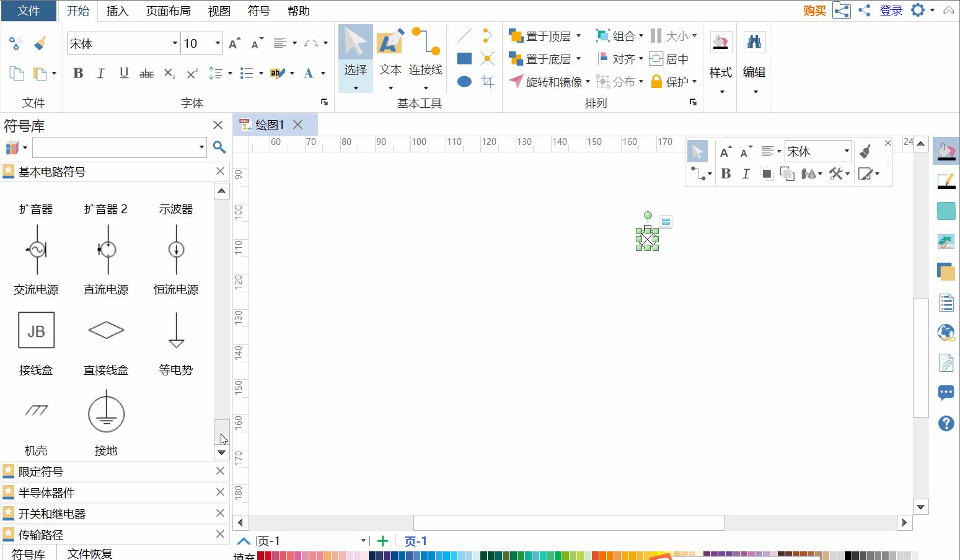Toggle bold formatting in the font group

(77, 73)
